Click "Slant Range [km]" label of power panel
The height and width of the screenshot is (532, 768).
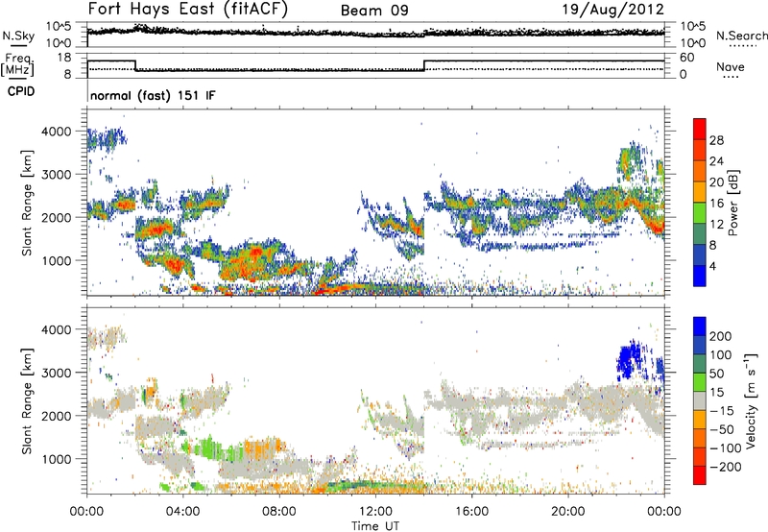(x=27, y=203)
